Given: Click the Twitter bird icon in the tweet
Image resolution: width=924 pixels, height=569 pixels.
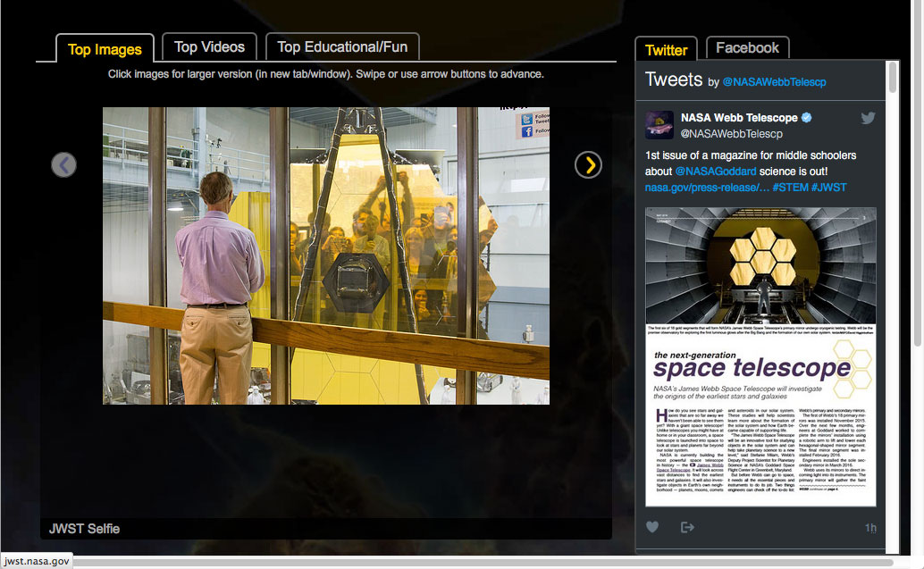Looking at the screenshot, I should [x=868, y=118].
